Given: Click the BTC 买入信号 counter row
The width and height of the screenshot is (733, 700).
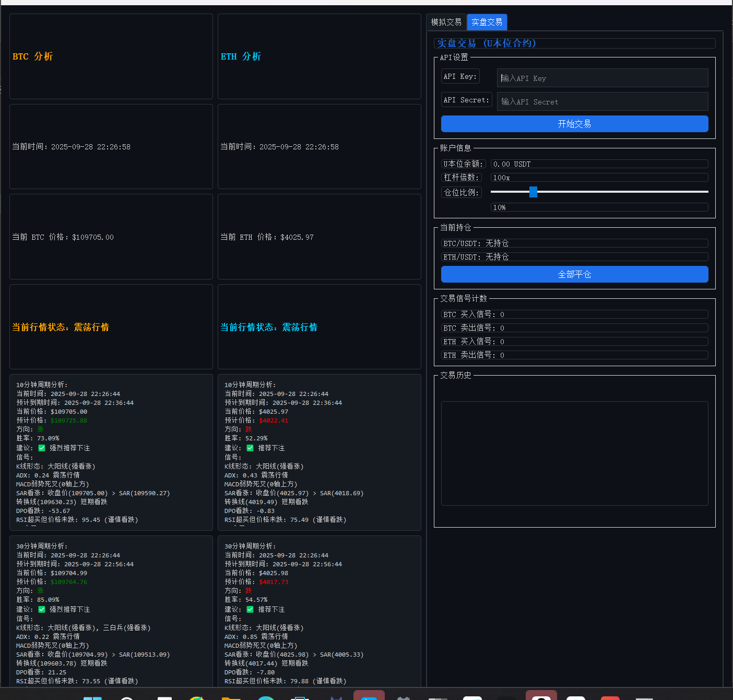Looking at the screenshot, I should point(574,314).
